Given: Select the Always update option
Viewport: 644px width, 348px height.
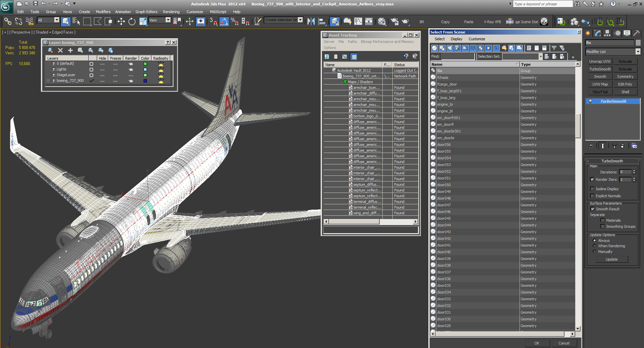Looking at the screenshot, I should point(595,241).
